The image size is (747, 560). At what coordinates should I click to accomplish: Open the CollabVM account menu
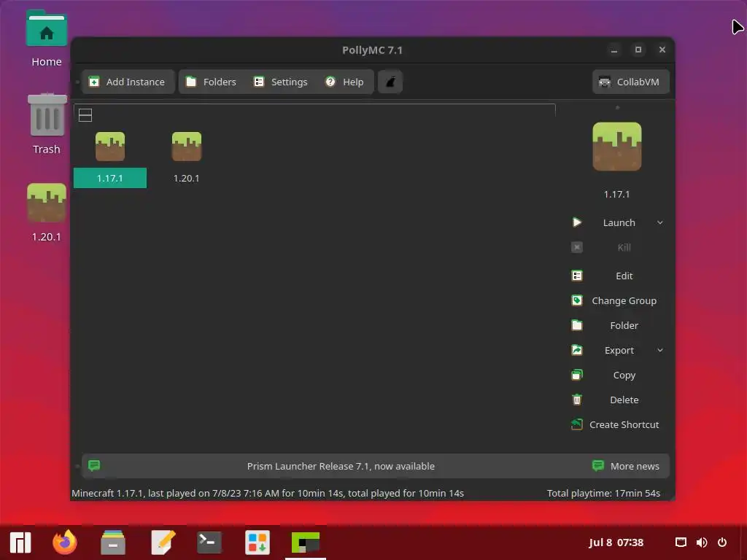[x=630, y=82]
